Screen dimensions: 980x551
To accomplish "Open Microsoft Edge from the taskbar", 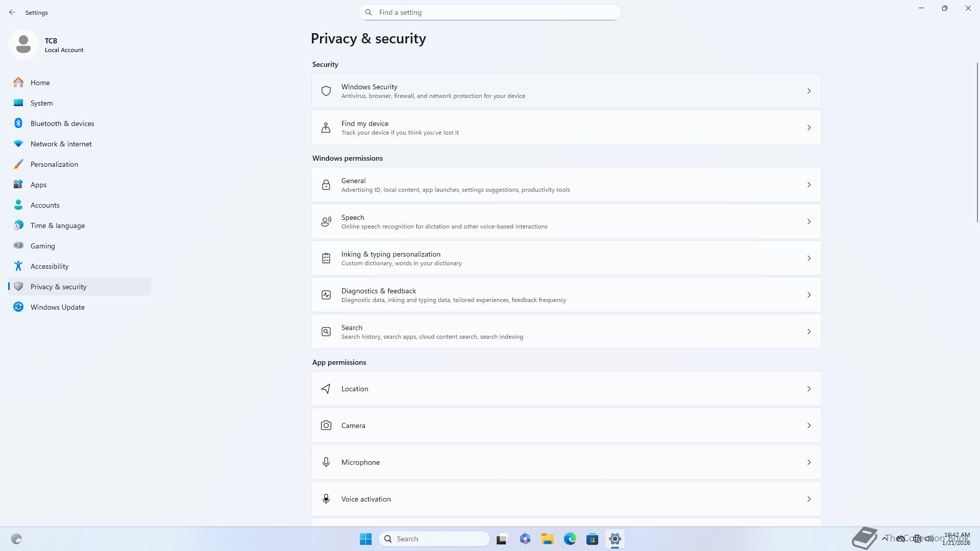I will pyautogui.click(x=570, y=539).
